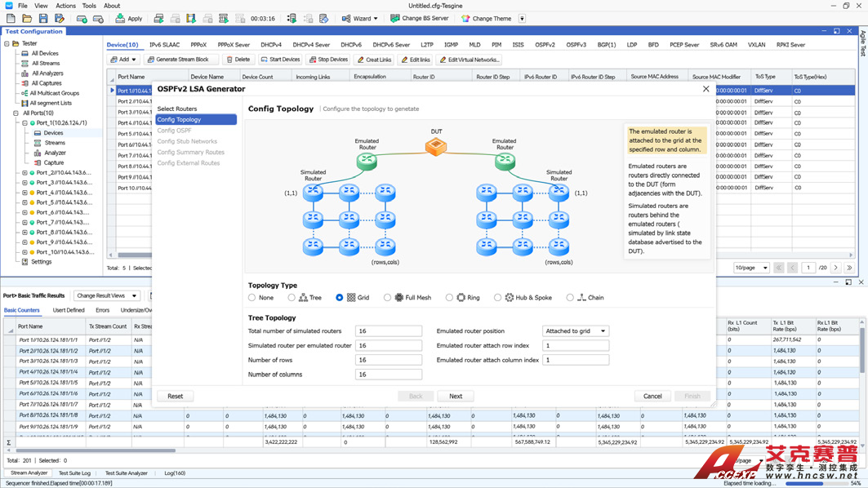Select the Hub & Spoke topology radio
Viewport: 868px width, 488px height.
(x=497, y=298)
